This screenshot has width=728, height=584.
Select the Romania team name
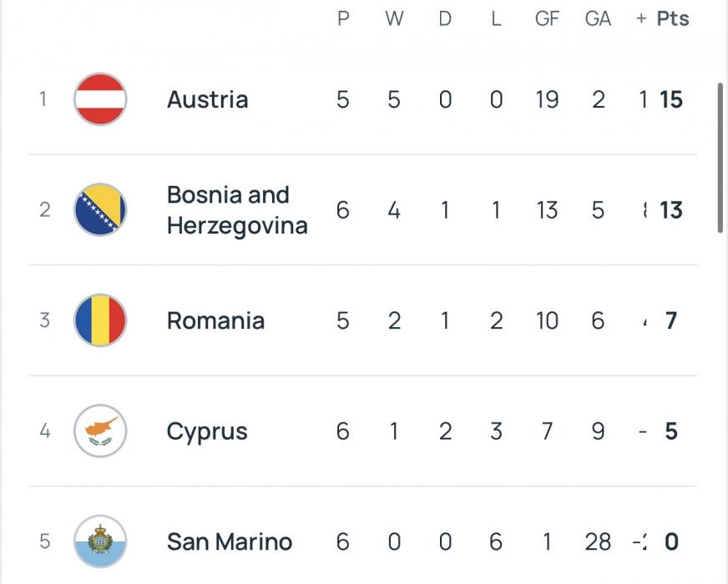pos(215,320)
